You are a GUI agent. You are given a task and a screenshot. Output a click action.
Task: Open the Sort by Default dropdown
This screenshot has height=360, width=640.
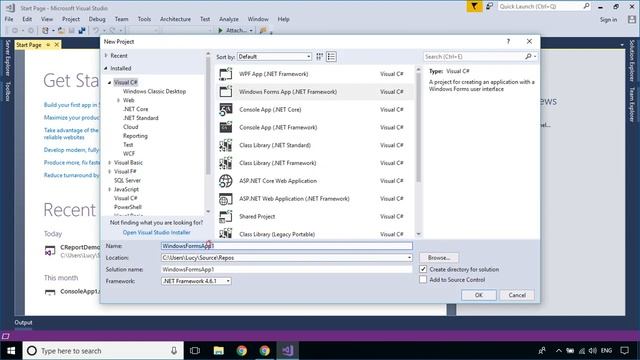pos(274,57)
